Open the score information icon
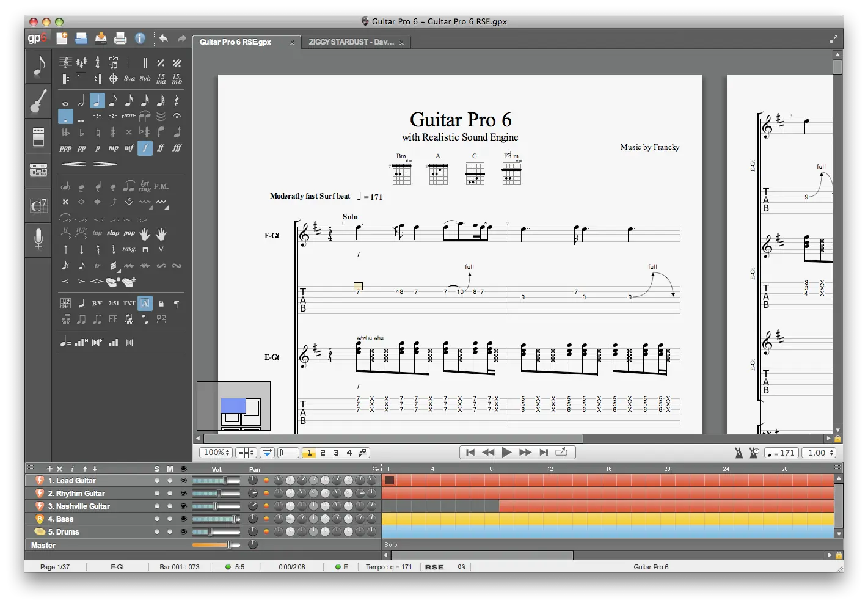868x606 pixels. (140, 38)
